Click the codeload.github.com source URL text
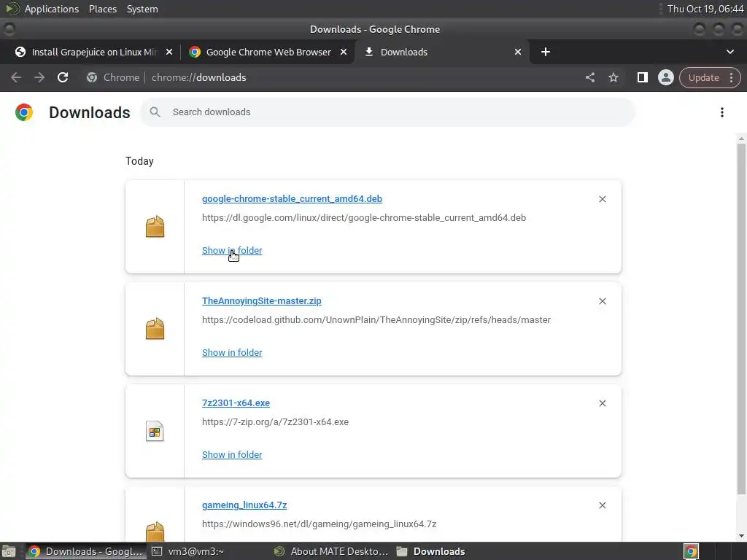This screenshot has height=560, width=747. click(376, 320)
